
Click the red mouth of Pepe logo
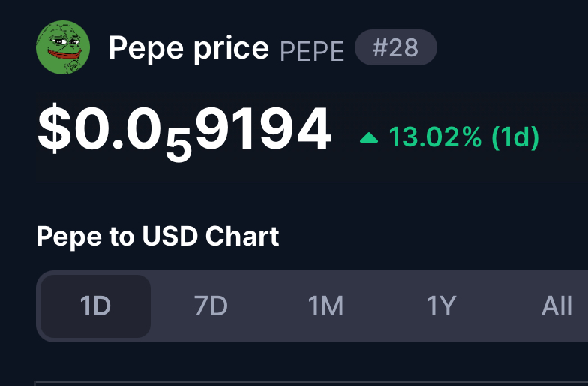(64, 54)
